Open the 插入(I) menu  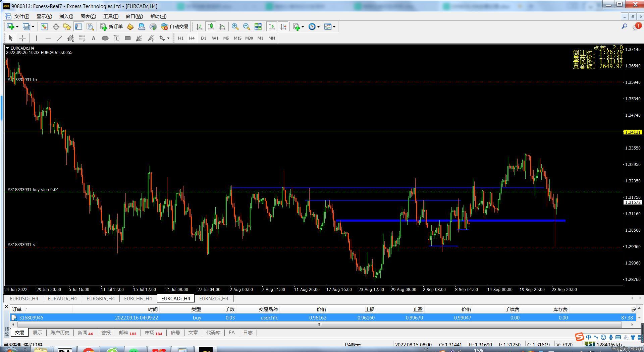pos(66,16)
